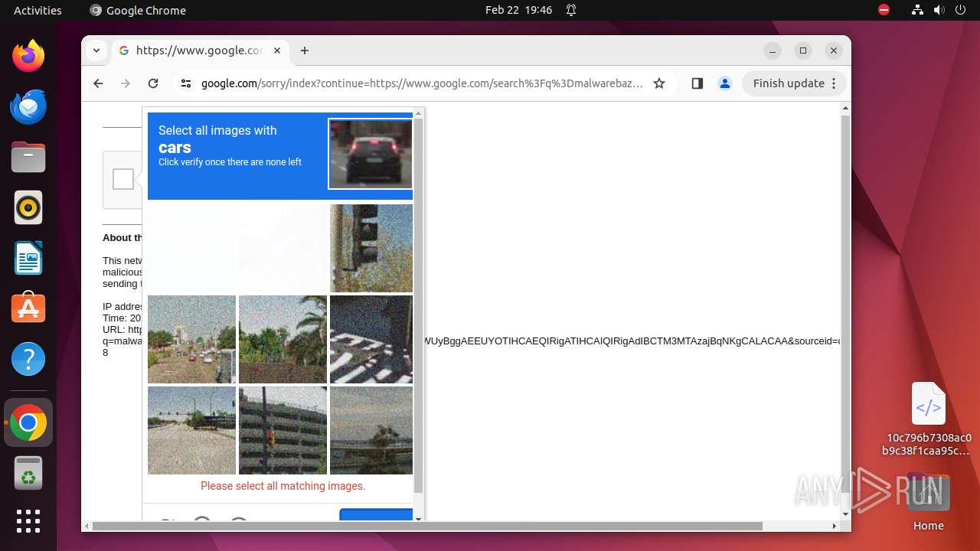Open the power menu icon

click(961, 10)
